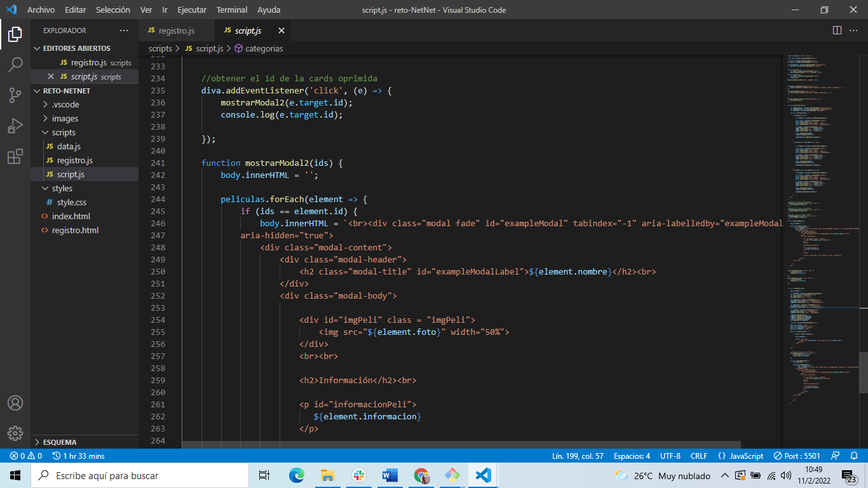Viewport: 868px width, 488px height.
Task: Expand the Esquema outline section
Action: 85,442
